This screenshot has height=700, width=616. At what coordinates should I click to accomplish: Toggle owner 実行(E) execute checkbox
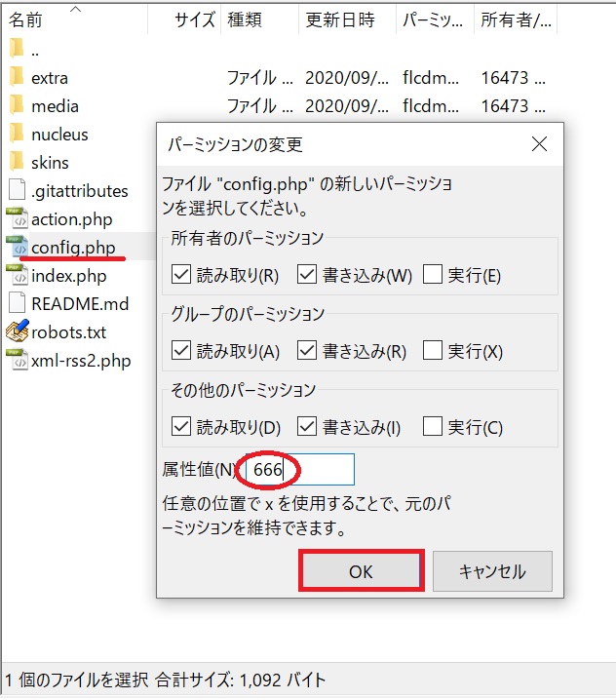pyautogui.click(x=433, y=274)
